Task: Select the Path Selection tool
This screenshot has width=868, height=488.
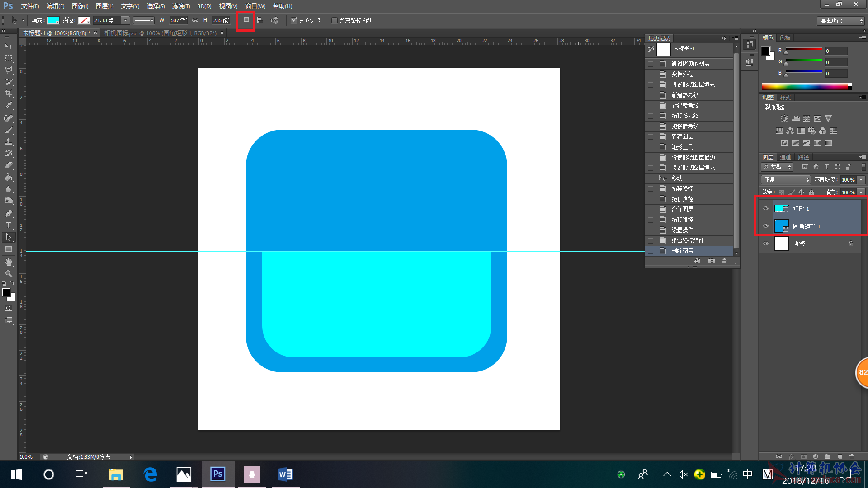Action: (9, 237)
